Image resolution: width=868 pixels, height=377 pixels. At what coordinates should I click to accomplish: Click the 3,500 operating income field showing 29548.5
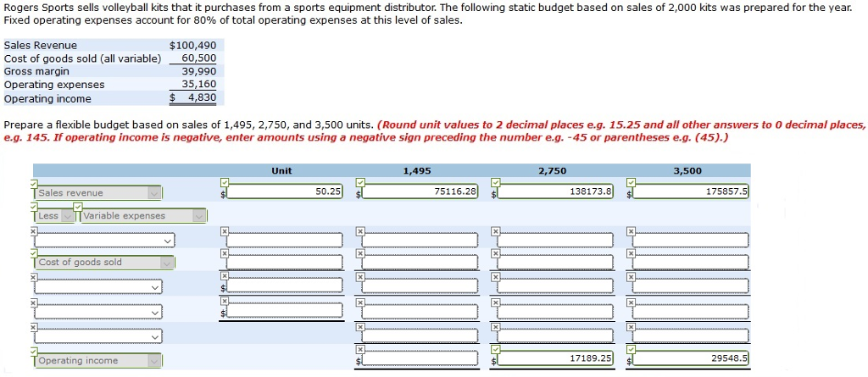click(x=690, y=358)
